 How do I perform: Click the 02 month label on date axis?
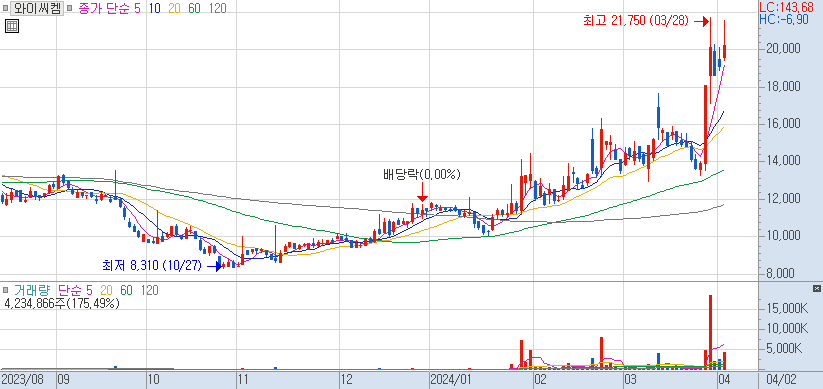pos(540,379)
